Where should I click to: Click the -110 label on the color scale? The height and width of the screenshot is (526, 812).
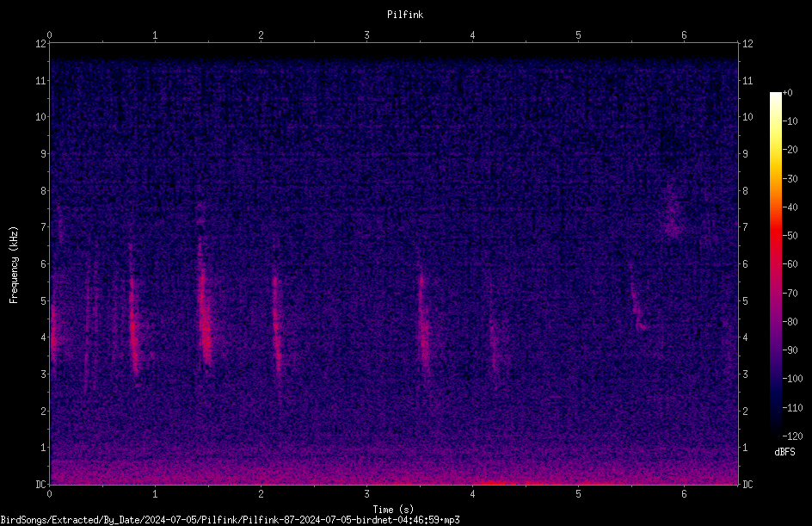[792, 408]
